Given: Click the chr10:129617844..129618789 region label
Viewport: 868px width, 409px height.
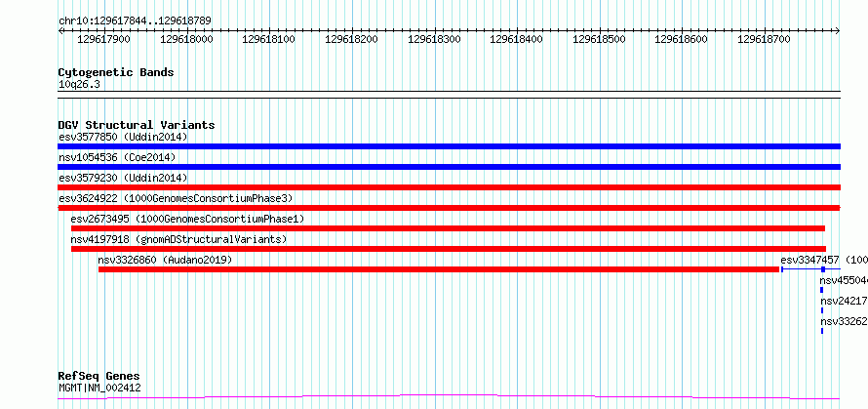Looking at the screenshot, I should coord(135,21).
